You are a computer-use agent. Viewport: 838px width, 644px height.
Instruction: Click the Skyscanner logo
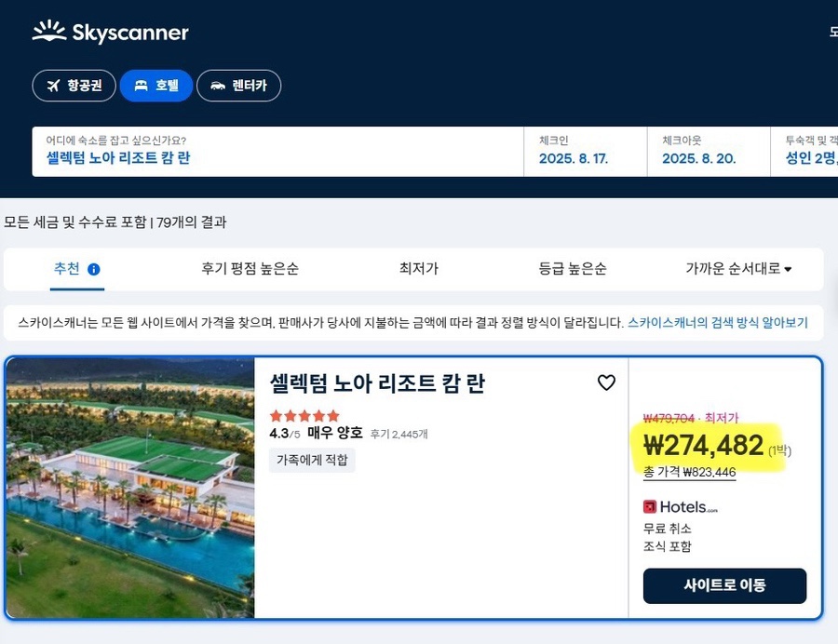(x=110, y=32)
